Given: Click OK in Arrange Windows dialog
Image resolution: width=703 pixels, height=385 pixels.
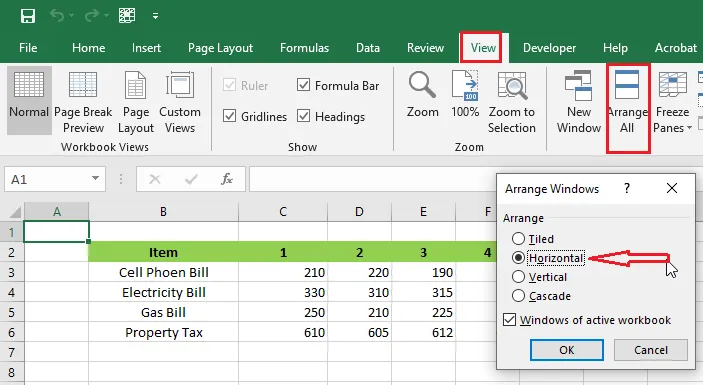Looking at the screenshot, I should 567,350.
